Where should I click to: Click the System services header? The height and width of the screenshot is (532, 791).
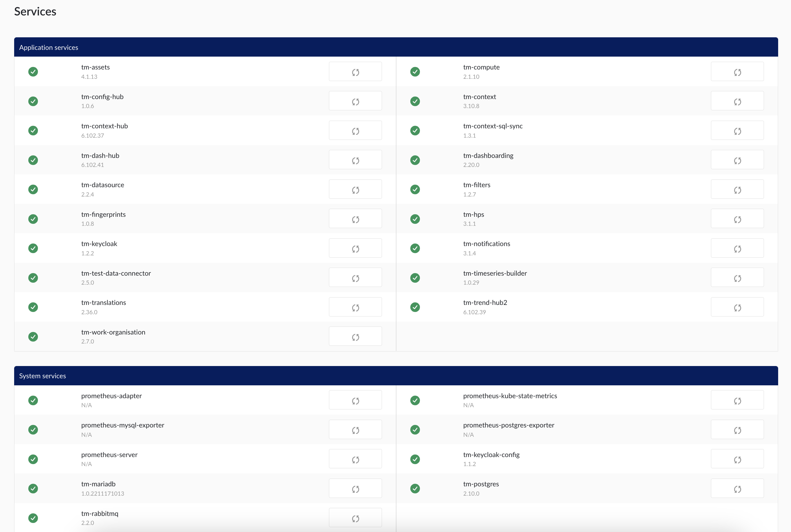(x=396, y=376)
